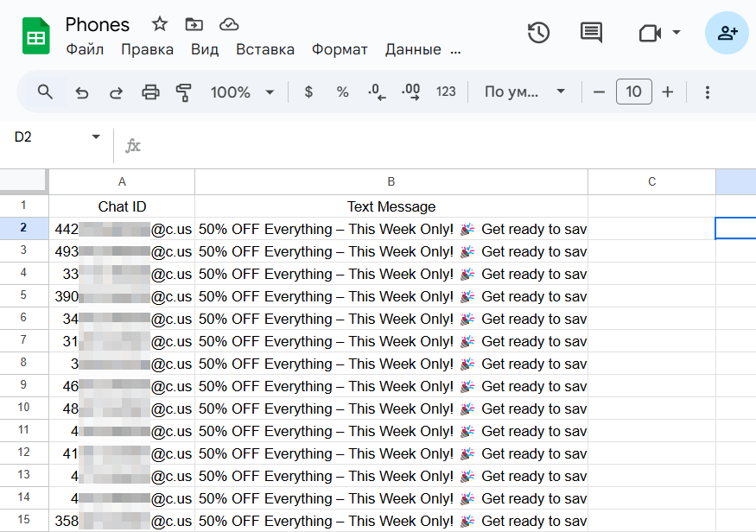Open the comments panel icon
The width and height of the screenshot is (756, 532).
[x=591, y=33]
